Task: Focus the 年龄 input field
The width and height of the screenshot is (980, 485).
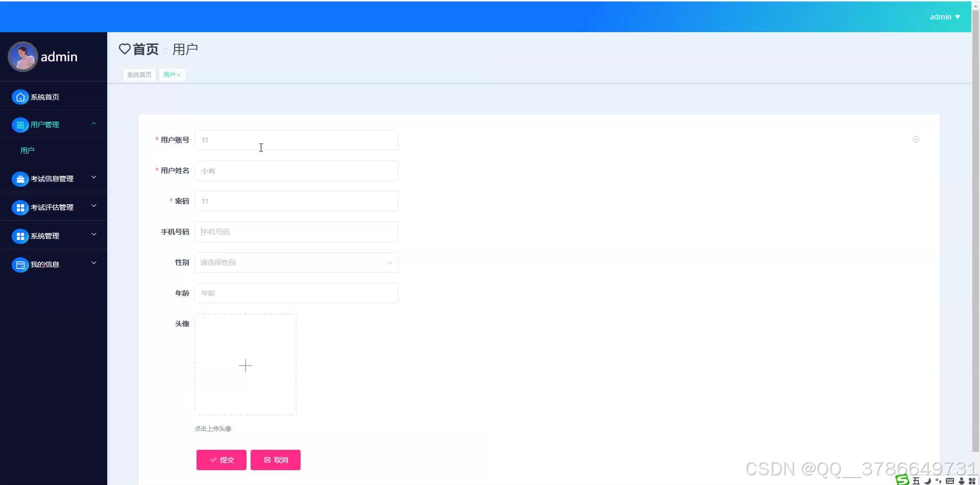Action: pos(297,293)
